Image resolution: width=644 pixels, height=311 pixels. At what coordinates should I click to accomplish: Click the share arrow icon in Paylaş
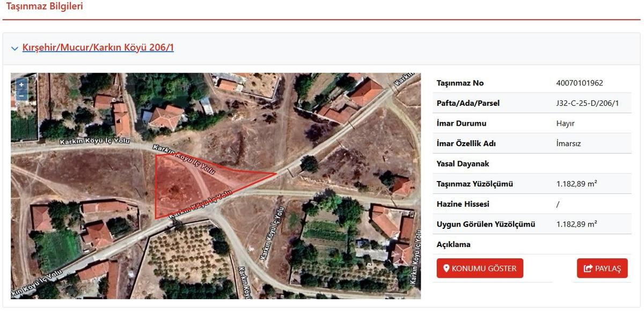pos(588,269)
